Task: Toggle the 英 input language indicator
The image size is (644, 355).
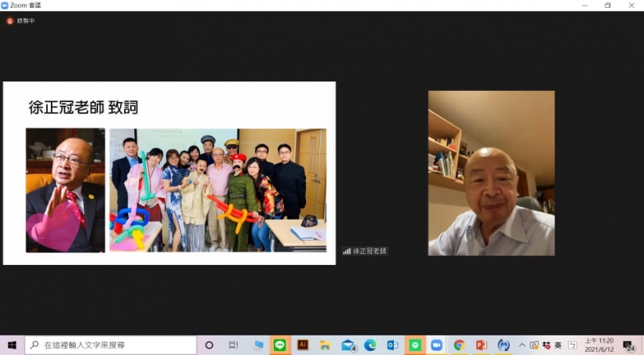Action: click(558, 345)
